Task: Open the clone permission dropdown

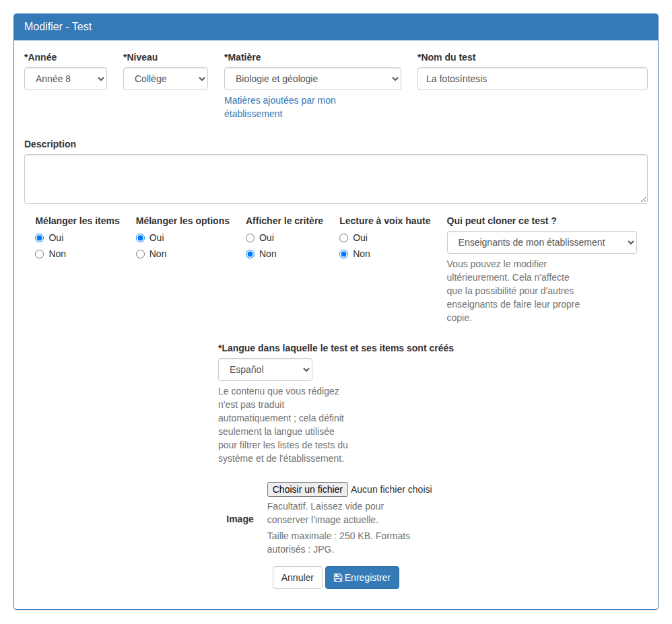Action: tap(542, 242)
